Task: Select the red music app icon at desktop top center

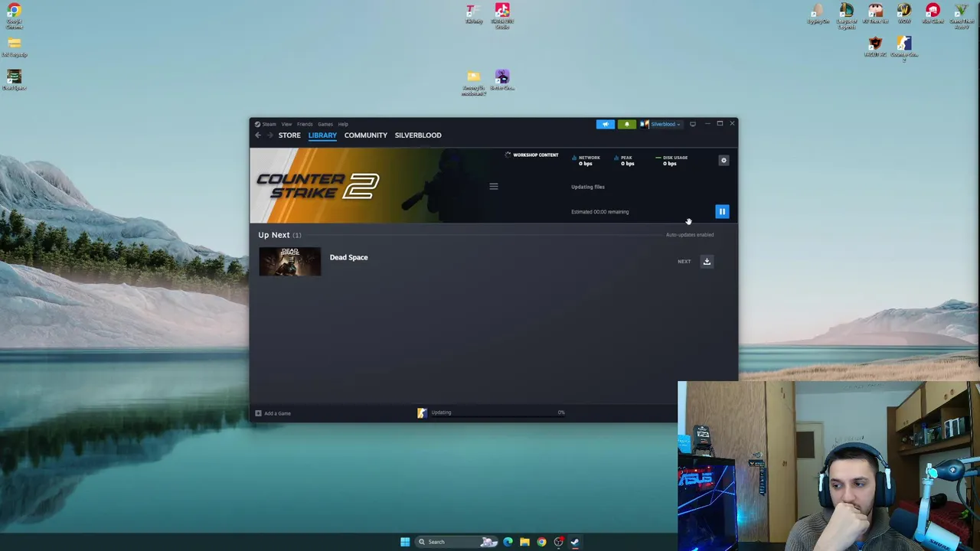Action: pyautogui.click(x=502, y=15)
